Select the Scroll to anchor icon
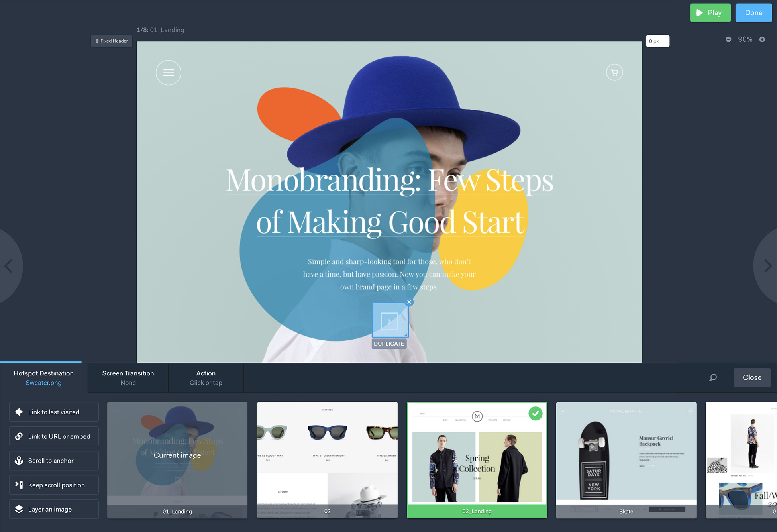Image resolution: width=777 pixels, height=532 pixels. (x=19, y=460)
